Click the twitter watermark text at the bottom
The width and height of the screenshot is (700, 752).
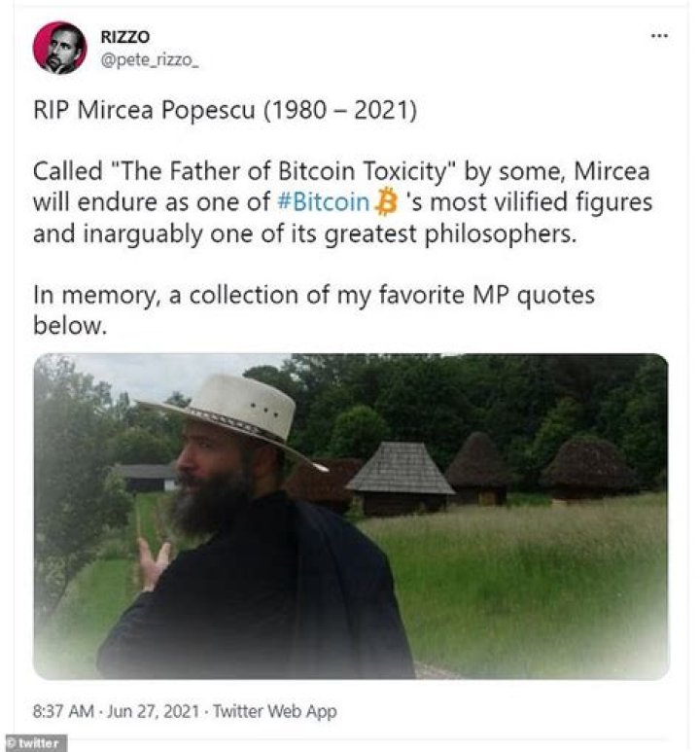tap(41, 743)
